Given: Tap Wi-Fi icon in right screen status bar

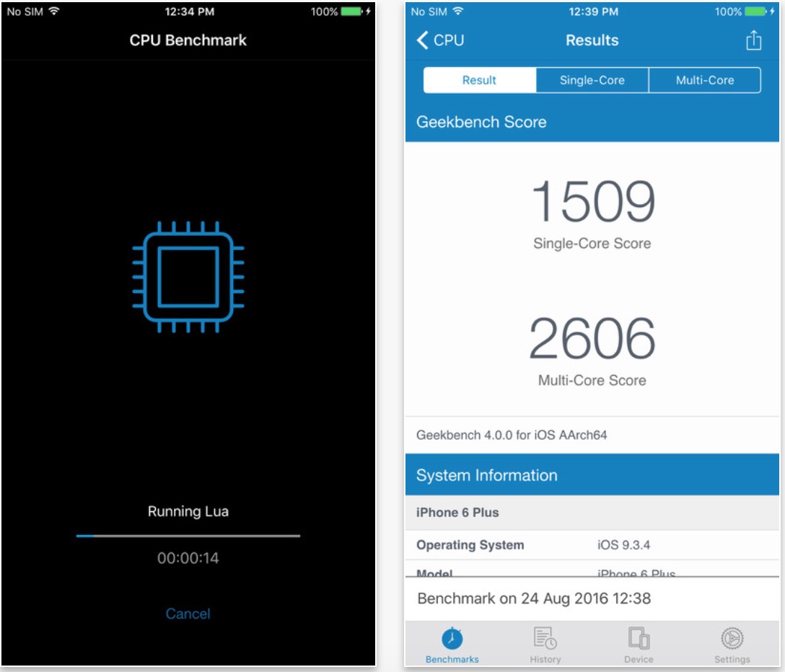Looking at the screenshot, I should coord(457,11).
